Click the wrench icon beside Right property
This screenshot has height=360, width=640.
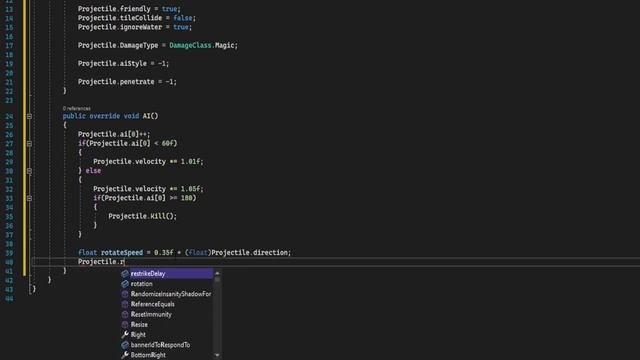tap(125, 334)
